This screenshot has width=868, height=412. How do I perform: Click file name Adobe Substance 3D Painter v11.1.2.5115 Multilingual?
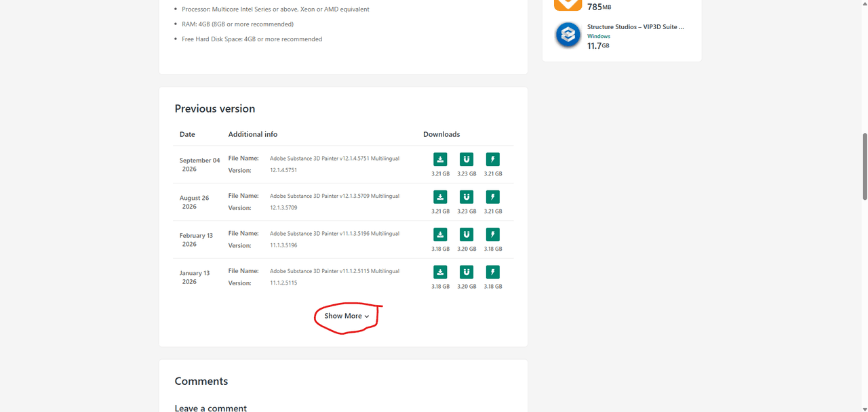(x=334, y=271)
